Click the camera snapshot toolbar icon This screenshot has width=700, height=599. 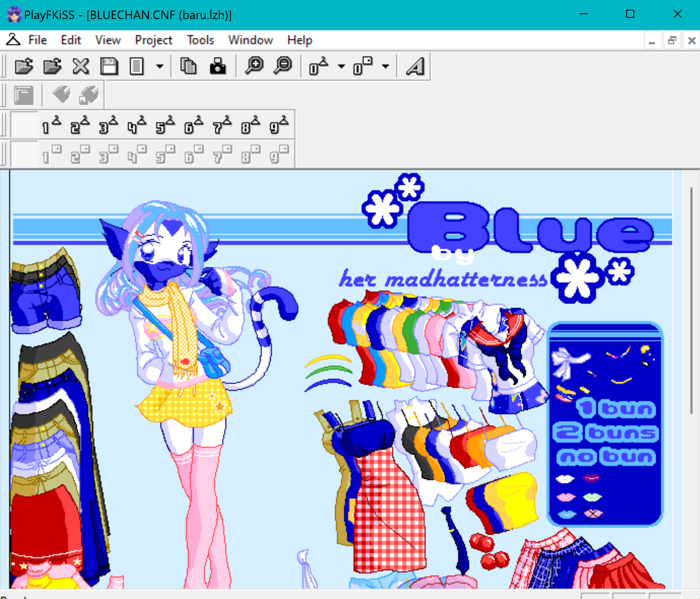click(x=218, y=66)
